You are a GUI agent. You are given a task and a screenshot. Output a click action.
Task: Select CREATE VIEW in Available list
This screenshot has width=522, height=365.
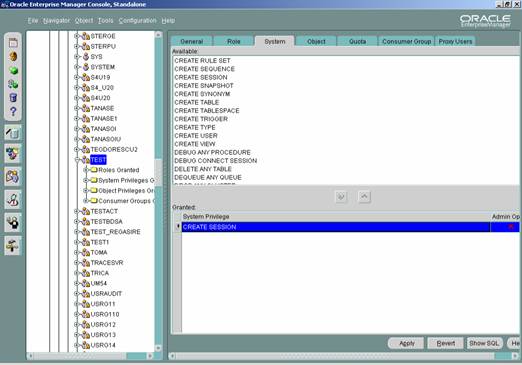pos(195,144)
